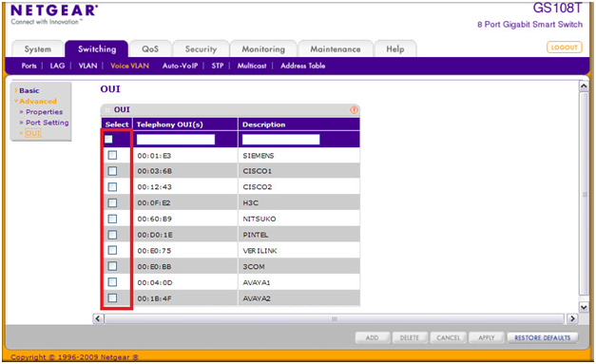The height and width of the screenshot is (364, 596).
Task: Switch to the Security tab
Action: tap(201, 49)
